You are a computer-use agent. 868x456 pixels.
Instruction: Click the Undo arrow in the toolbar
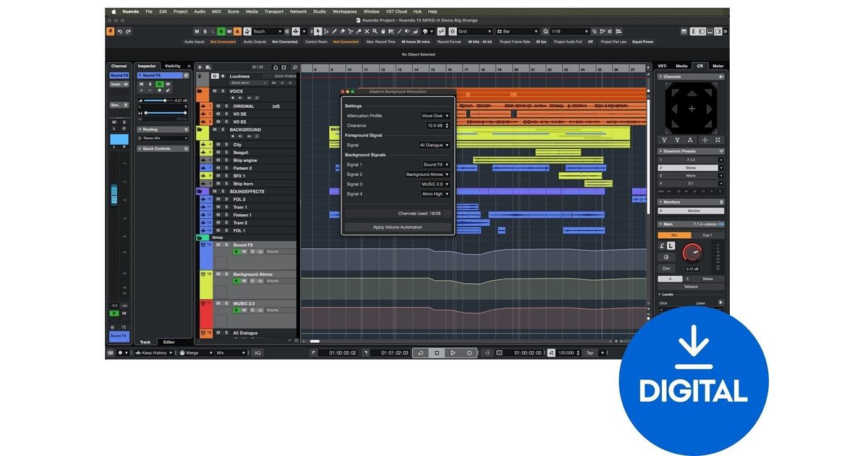(120, 31)
